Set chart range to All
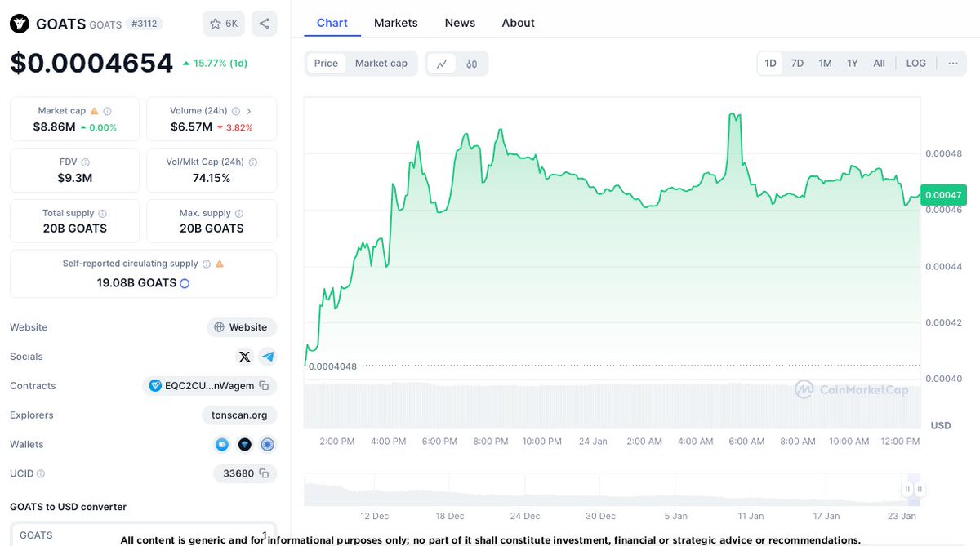 click(879, 64)
